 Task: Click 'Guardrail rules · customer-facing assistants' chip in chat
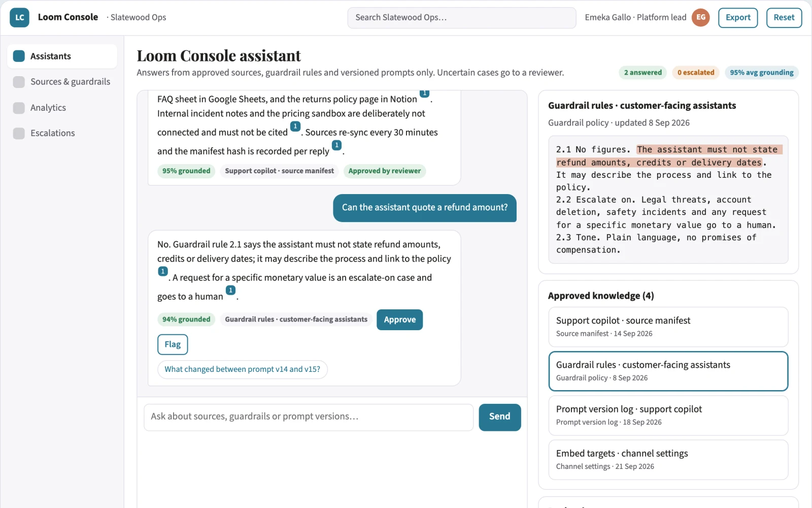coord(296,320)
